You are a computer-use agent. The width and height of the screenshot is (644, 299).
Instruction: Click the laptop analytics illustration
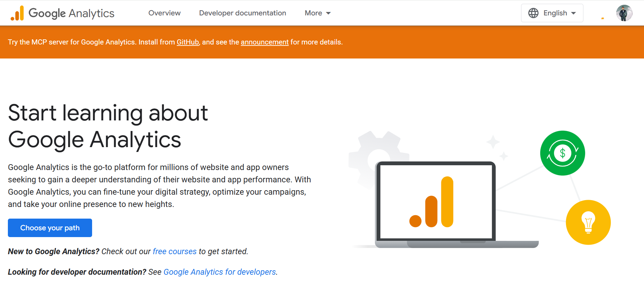(x=435, y=204)
